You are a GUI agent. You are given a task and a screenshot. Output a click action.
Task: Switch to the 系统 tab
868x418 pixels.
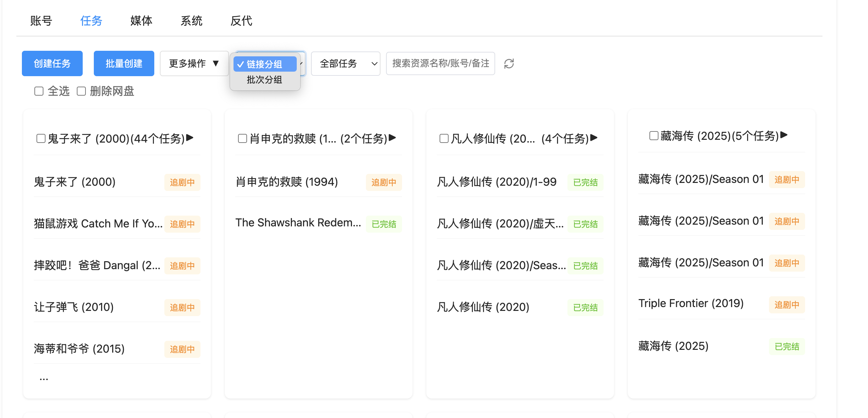[x=191, y=21]
